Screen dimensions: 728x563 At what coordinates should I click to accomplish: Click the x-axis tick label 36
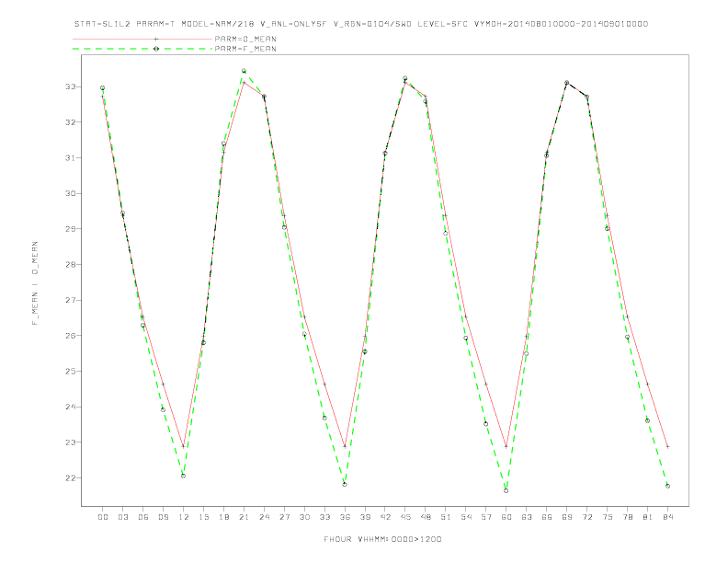coord(345,517)
